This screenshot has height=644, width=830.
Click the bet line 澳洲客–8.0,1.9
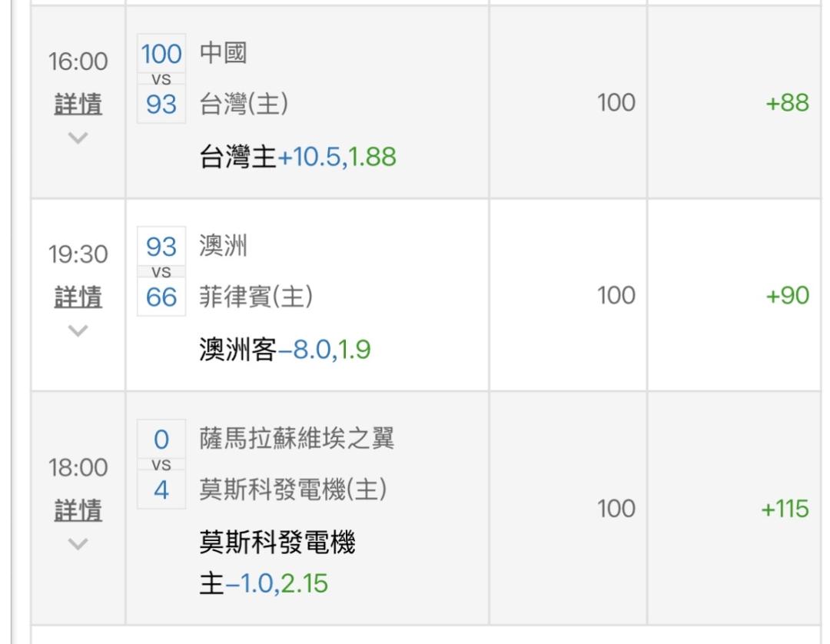285,350
